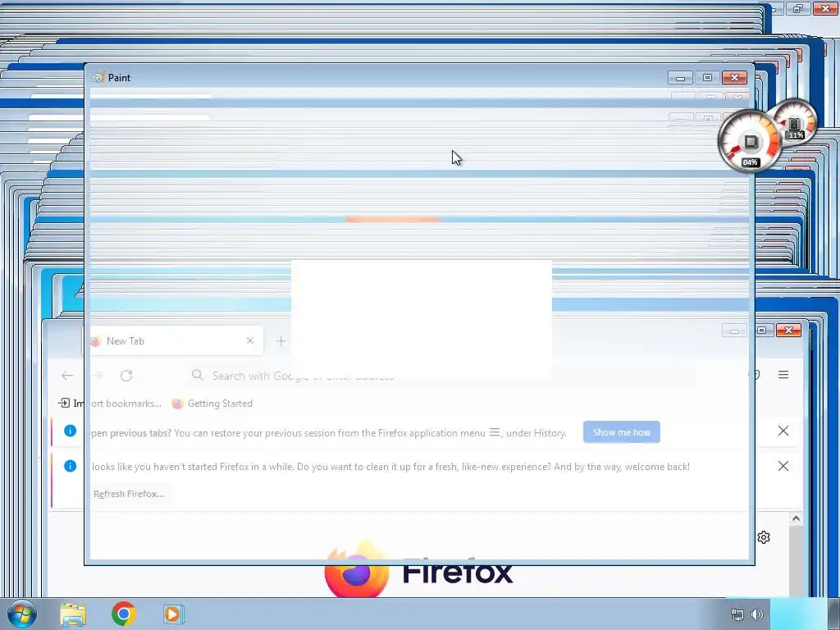Click the memory usage gadget dial

coord(795,123)
